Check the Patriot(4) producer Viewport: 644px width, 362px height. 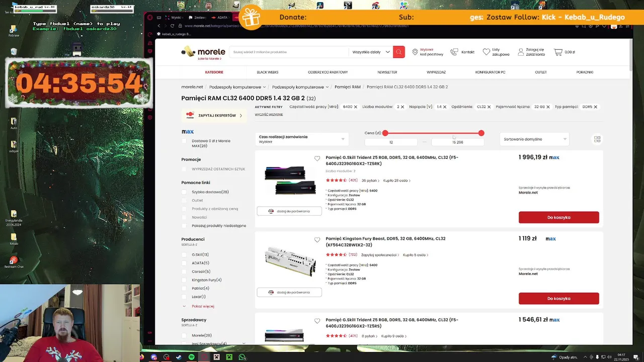tap(184, 289)
